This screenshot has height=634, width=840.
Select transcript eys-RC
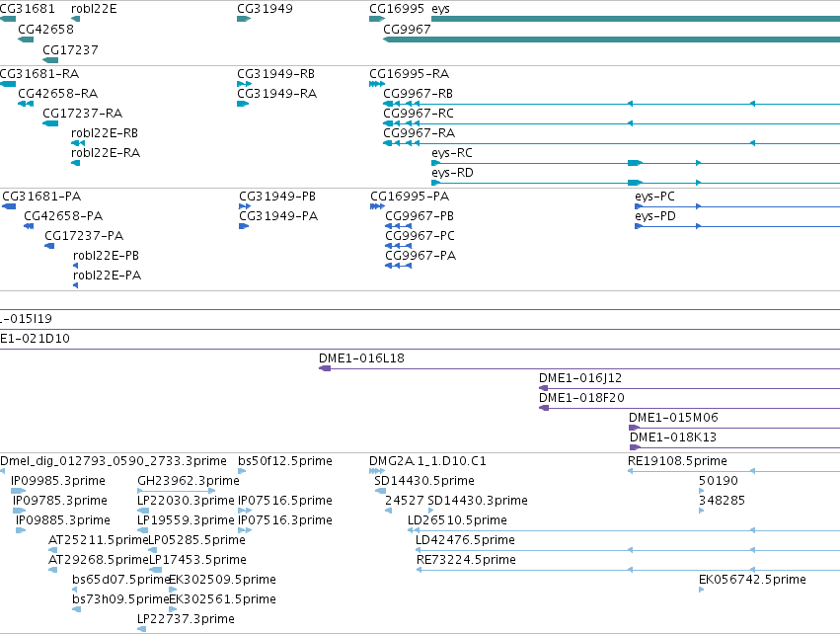pyautogui.click(x=452, y=153)
